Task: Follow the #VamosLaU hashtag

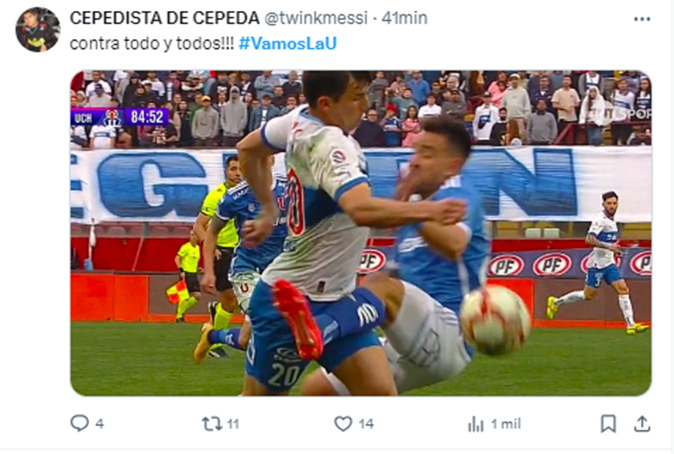Action: pos(288,43)
